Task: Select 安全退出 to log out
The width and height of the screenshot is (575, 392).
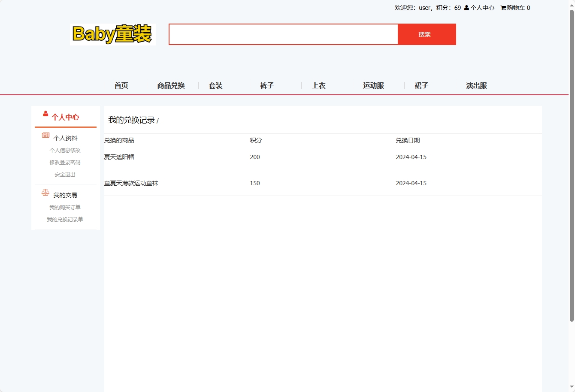Action: (64, 174)
